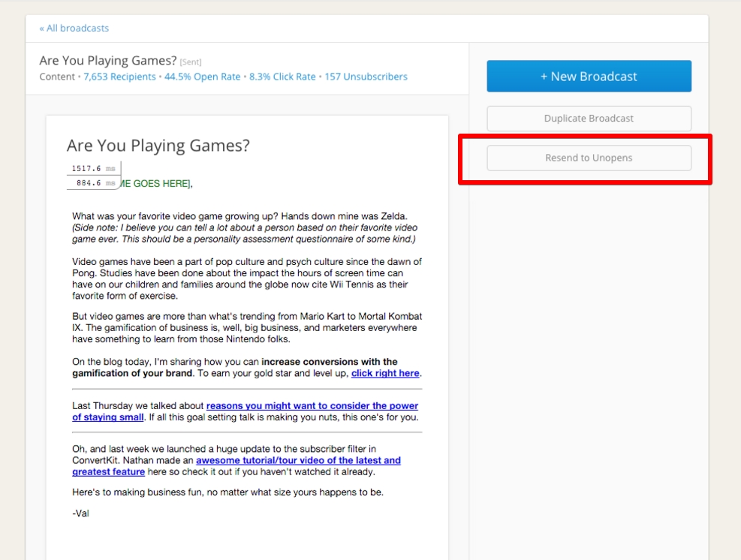View the 8.3% Click Rate breakdown
This screenshot has height=560, width=741.
point(282,76)
